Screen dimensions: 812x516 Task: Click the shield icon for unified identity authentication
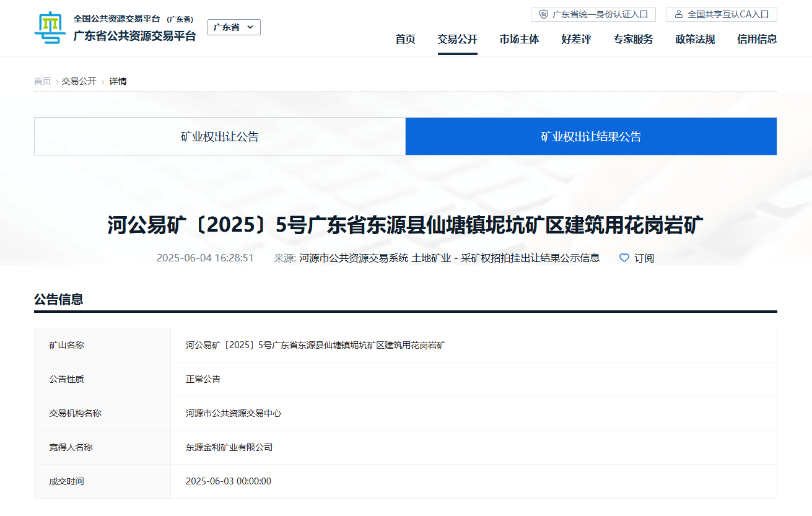point(544,14)
